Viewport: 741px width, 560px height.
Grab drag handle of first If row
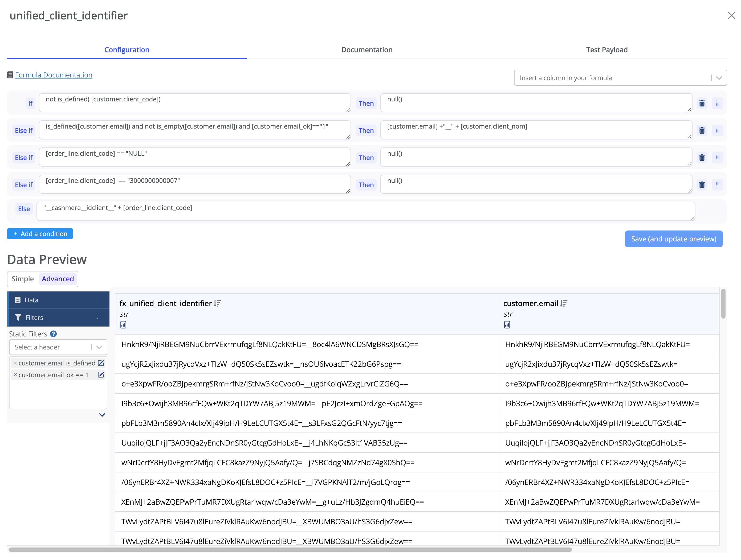tap(717, 104)
